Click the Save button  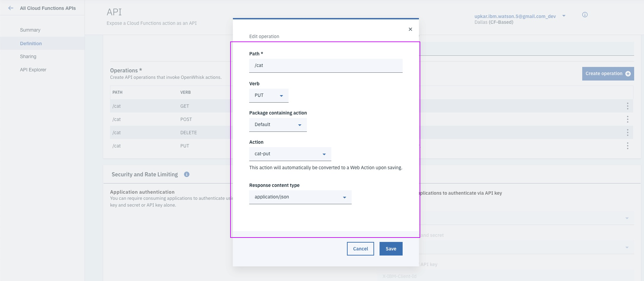(x=391, y=249)
